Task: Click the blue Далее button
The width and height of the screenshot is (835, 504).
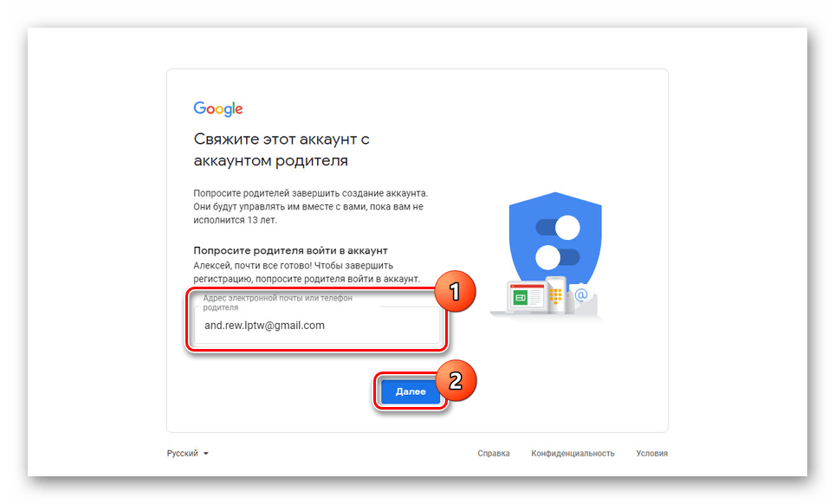Action: pyautogui.click(x=411, y=391)
